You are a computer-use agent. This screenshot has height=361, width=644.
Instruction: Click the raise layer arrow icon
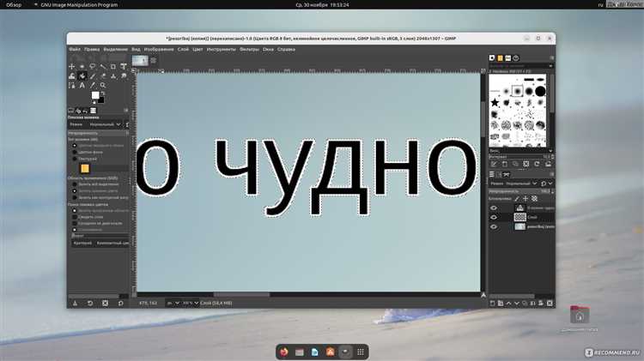click(x=508, y=304)
